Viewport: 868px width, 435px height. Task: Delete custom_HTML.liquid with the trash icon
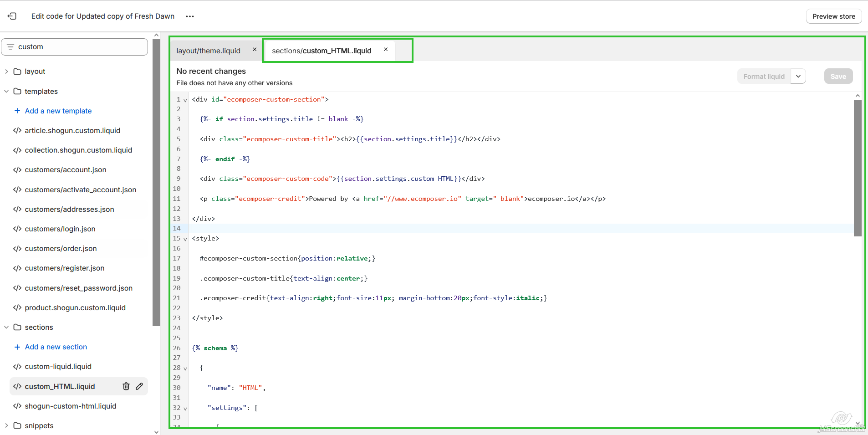coord(126,386)
